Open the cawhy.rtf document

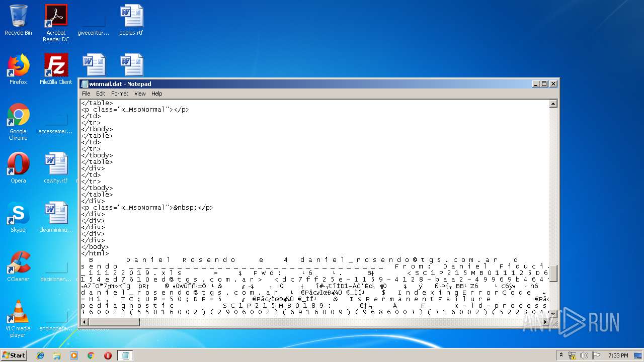(56, 168)
